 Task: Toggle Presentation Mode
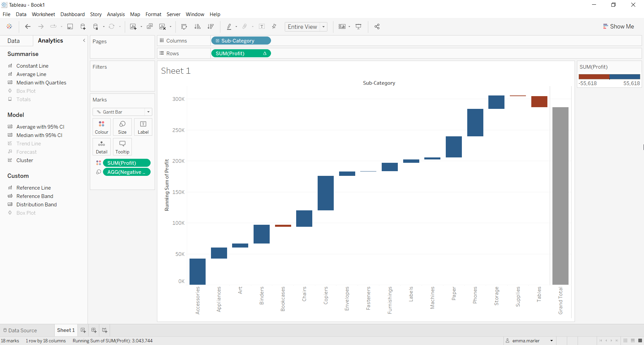tap(359, 27)
